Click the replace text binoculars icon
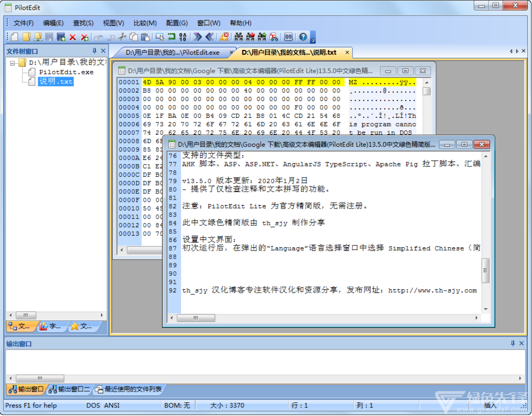532x416 pixels. coord(273,37)
